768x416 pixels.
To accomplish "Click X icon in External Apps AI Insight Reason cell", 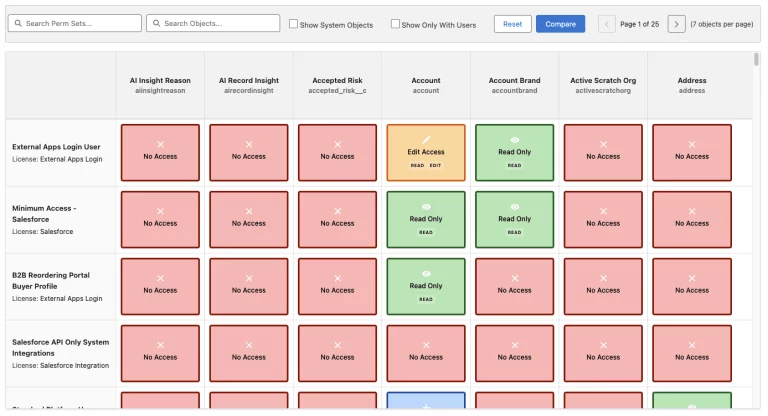I will tap(161, 145).
